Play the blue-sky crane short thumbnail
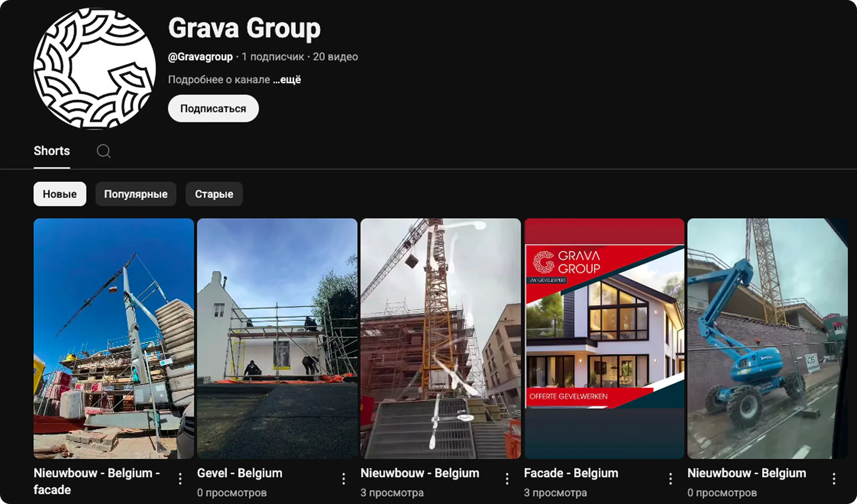 pos(114,338)
